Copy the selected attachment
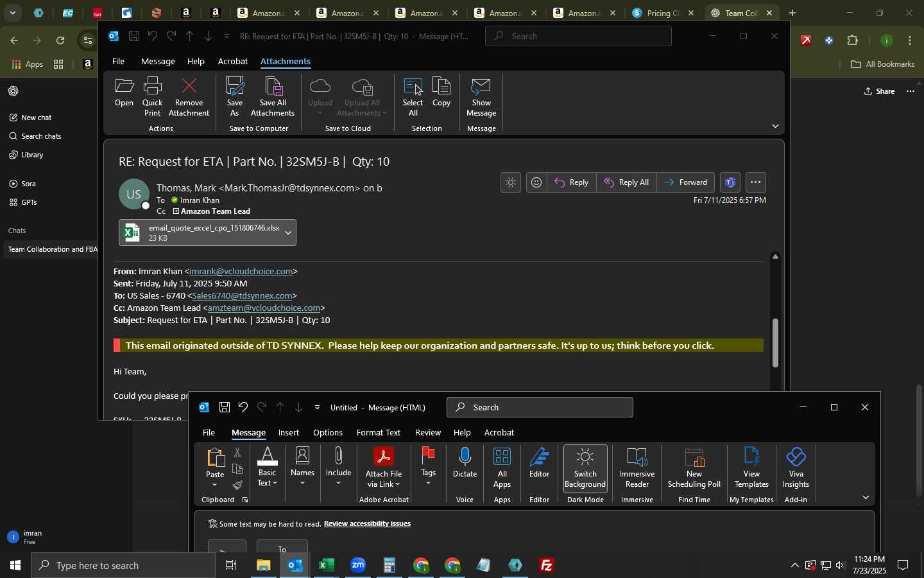 441,92
